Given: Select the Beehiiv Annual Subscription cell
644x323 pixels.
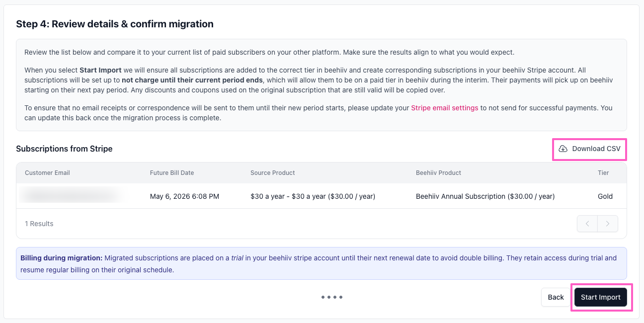Looking at the screenshot, I should [x=485, y=196].
